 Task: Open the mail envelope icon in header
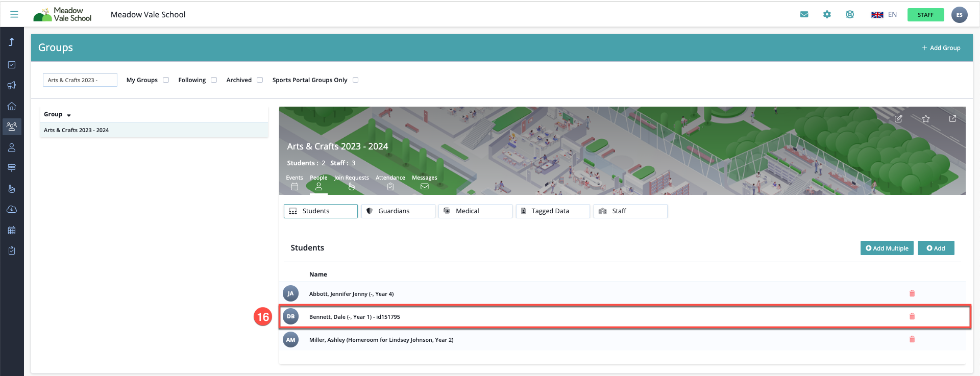pos(804,14)
